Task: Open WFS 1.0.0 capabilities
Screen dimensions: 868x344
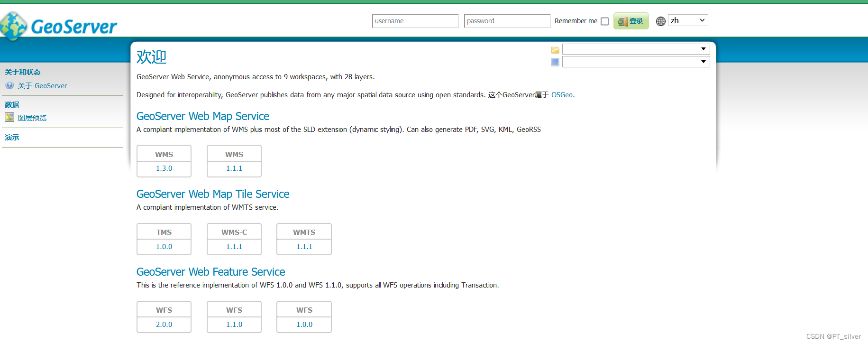Action: [304, 325]
